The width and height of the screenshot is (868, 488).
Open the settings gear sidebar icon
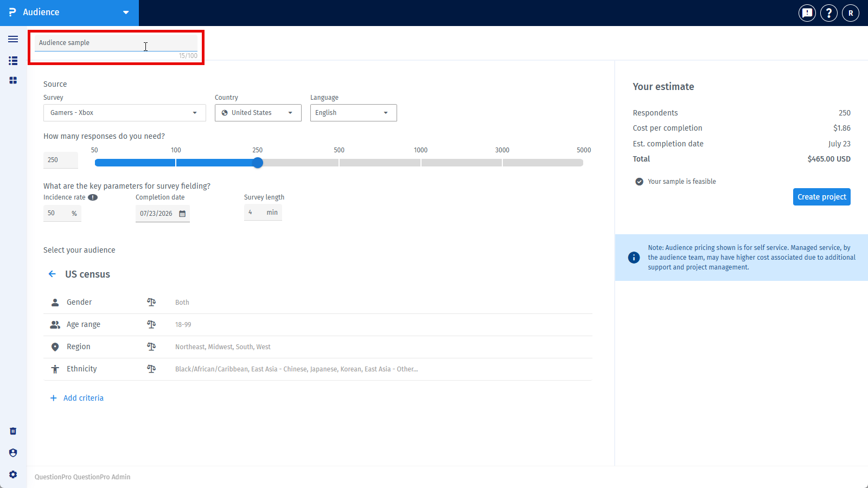point(13,474)
